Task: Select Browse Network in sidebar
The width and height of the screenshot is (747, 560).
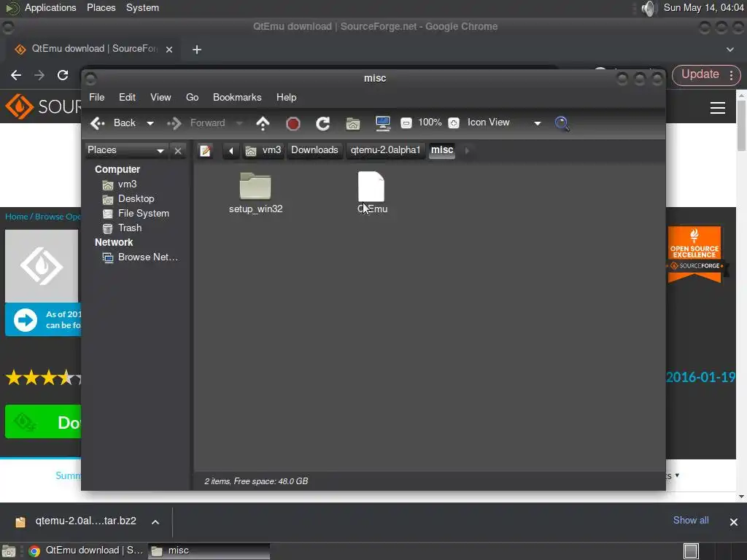Action: [141, 257]
